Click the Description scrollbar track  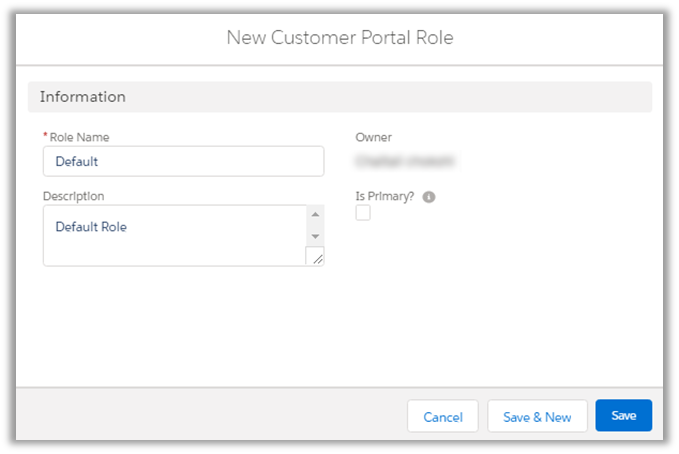316,225
